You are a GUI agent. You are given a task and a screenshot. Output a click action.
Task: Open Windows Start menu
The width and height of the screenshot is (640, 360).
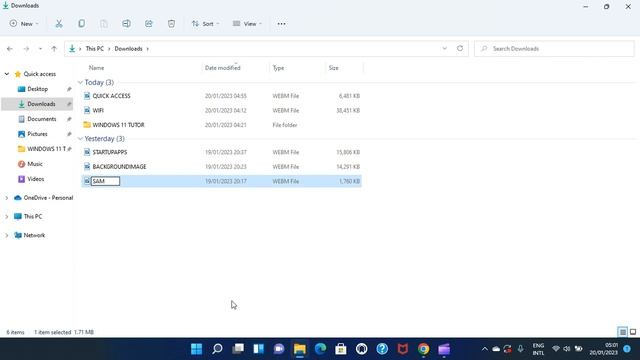(196, 349)
